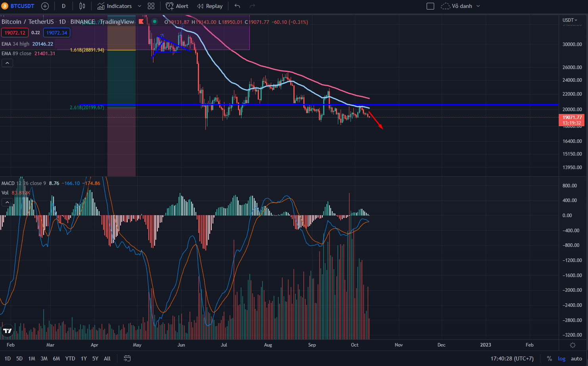Toggle percent scale mode
588x366 pixels.
pyautogui.click(x=549, y=358)
